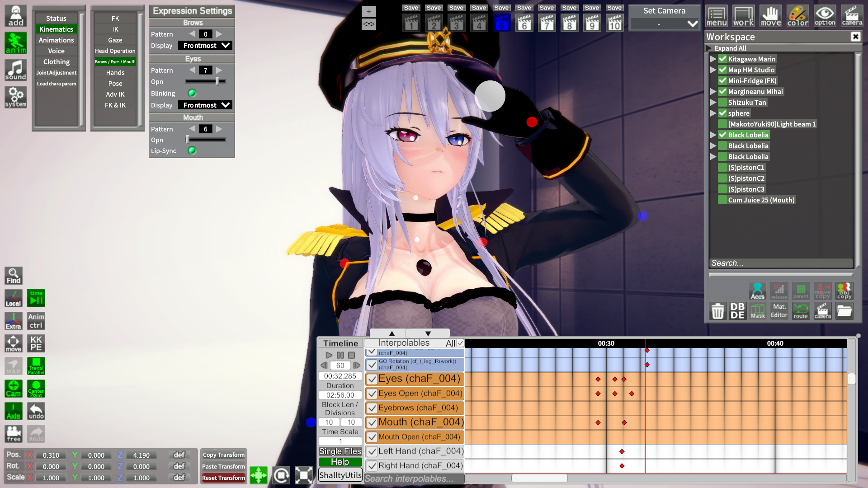Open the add objects panel
The width and height of the screenshot is (868, 488).
(x=16, y=16)
